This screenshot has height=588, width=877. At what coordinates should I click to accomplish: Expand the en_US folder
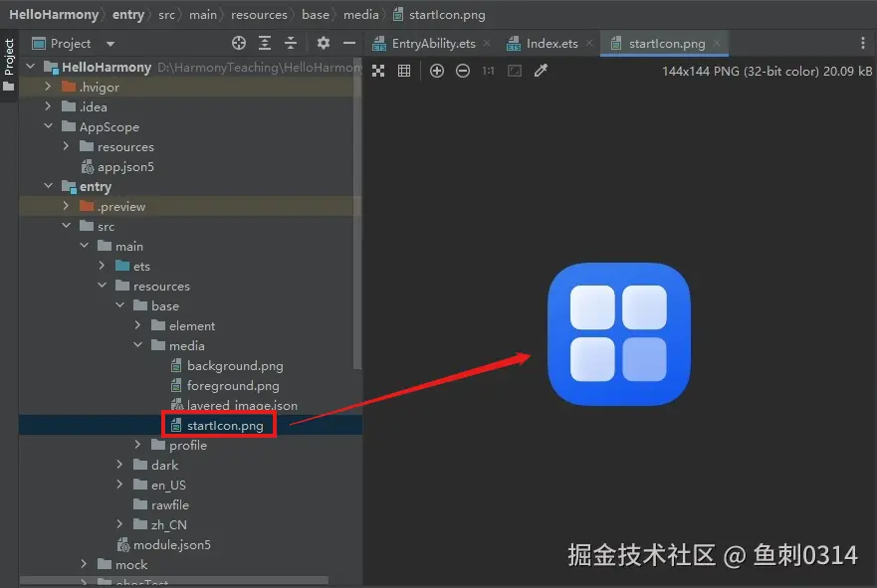point(119,485)
